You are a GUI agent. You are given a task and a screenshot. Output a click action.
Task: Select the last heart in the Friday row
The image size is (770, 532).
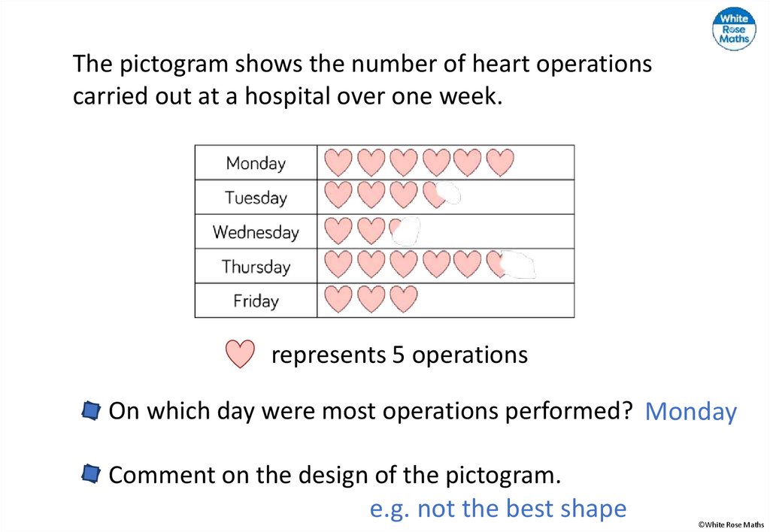404,299
